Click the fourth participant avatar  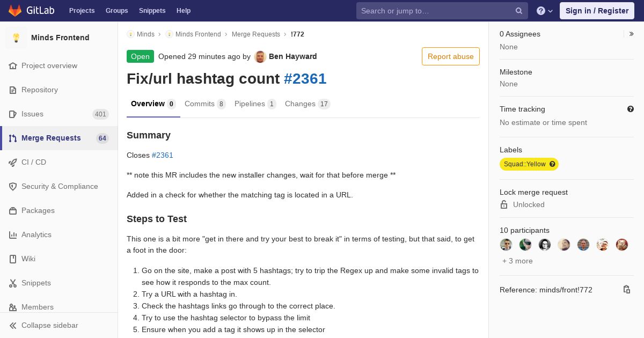pos(564,245)
